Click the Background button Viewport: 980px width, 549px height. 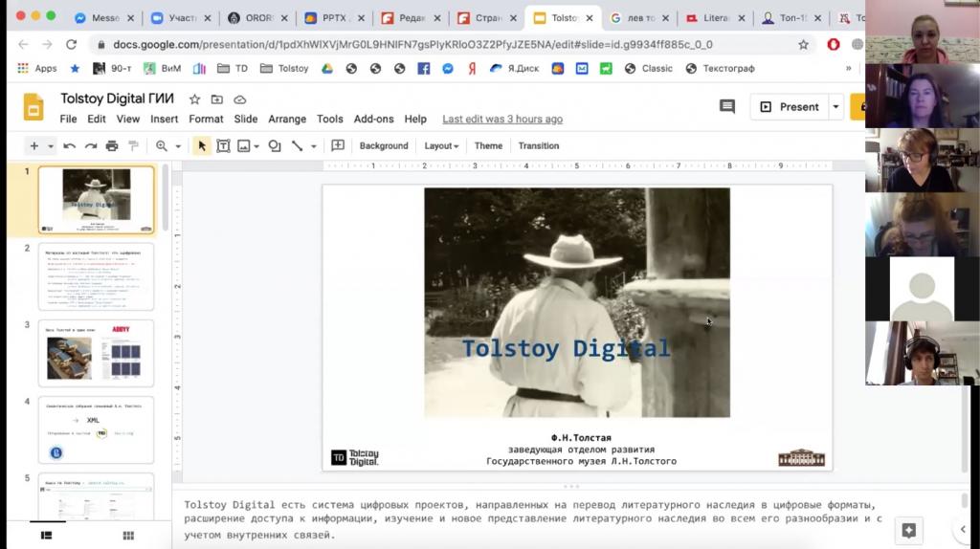click(x=384, y=145)
